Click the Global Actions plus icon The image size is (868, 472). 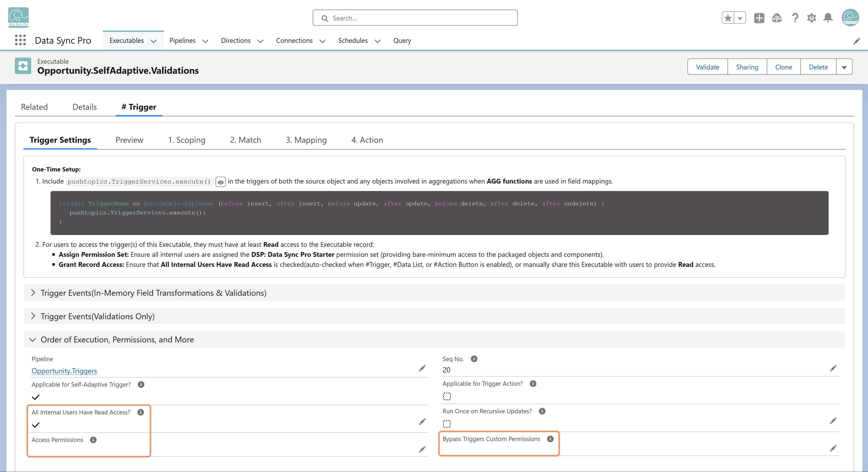pyautogui.click(x=759, y=18)
